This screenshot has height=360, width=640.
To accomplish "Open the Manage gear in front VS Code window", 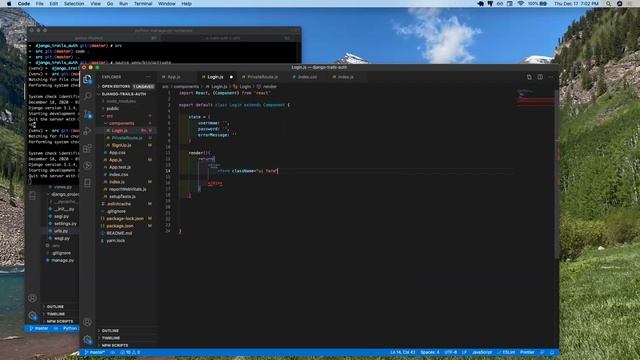I will click(x=87, y=339).
